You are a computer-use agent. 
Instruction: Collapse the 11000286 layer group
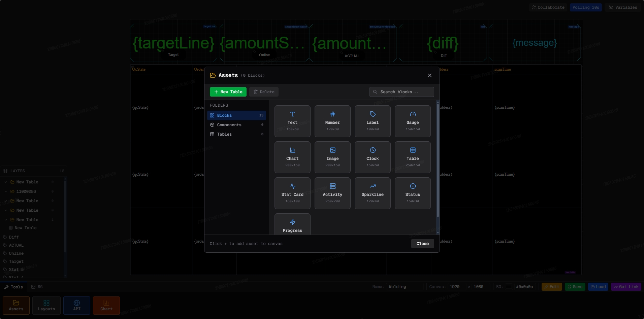[x=6, y=191]
